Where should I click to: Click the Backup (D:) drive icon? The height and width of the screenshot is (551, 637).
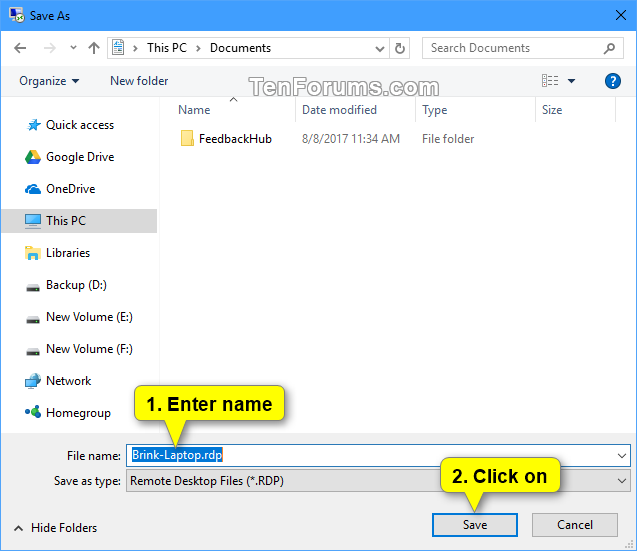32,287
